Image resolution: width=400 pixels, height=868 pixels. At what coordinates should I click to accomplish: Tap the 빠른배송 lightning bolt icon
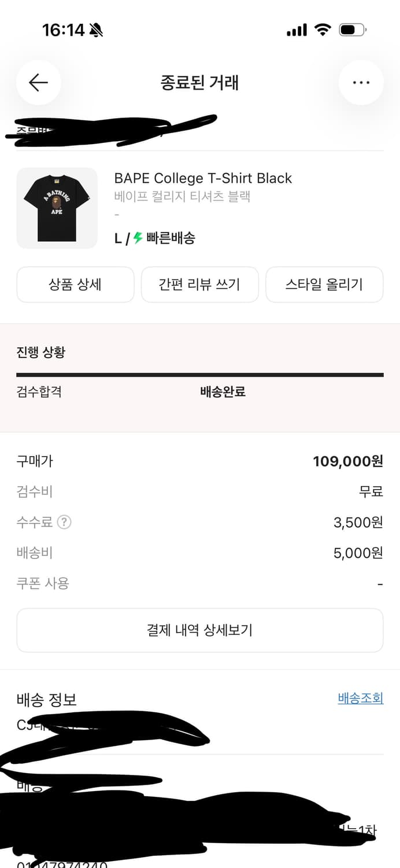tap(137, 238)
